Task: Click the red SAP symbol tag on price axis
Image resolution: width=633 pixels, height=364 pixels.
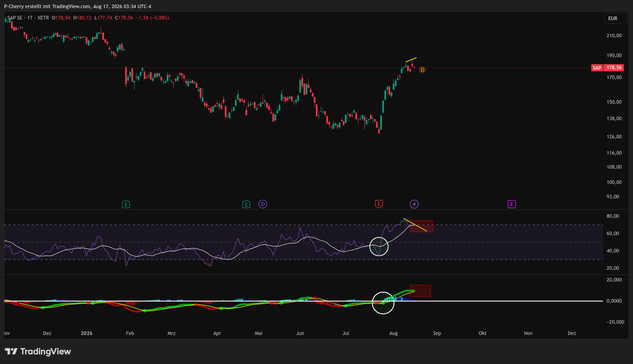Action: 597,68
